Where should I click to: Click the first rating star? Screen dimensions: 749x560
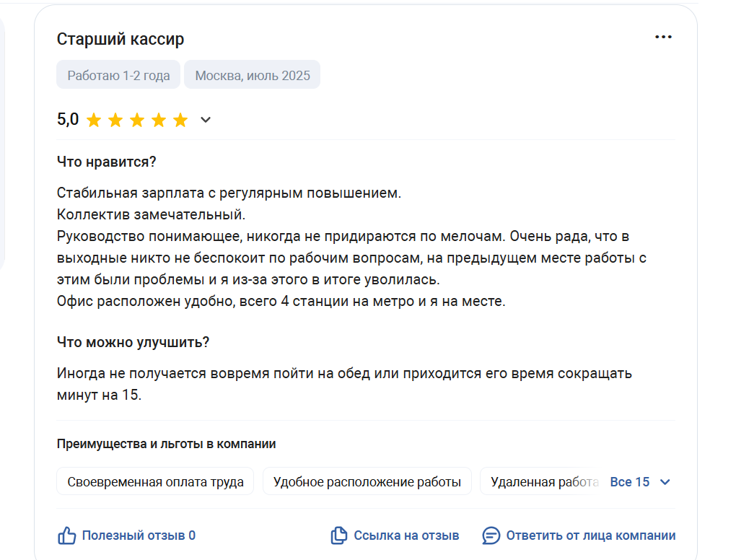(94, 120)
